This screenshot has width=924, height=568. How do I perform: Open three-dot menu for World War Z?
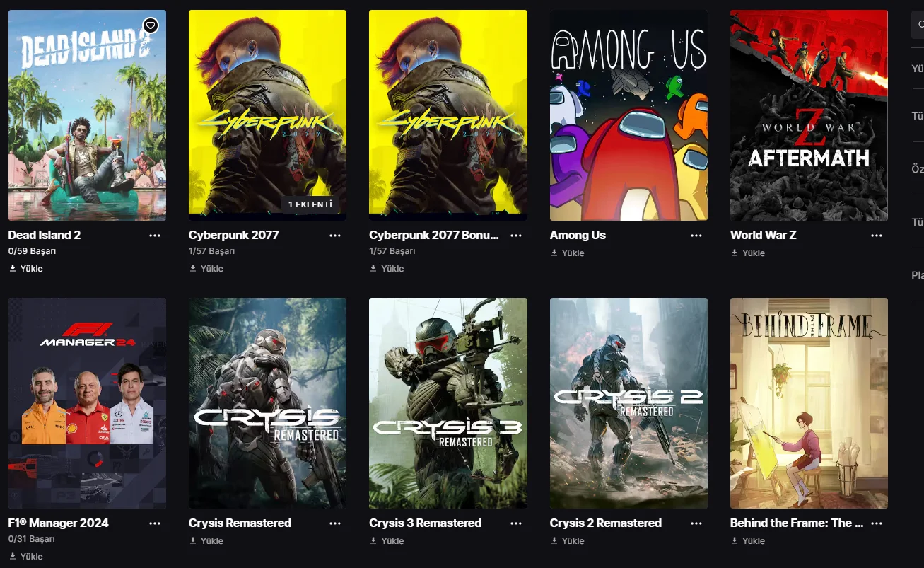click(x=877, y=236)
